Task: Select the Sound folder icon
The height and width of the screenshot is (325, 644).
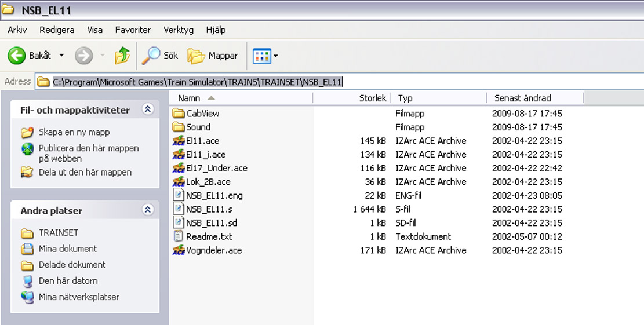Action: 179,127
